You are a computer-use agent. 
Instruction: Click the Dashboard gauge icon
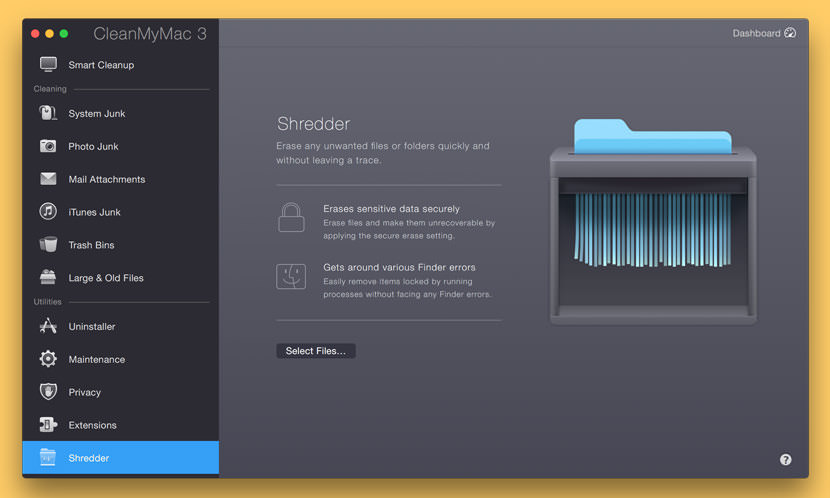790,33
